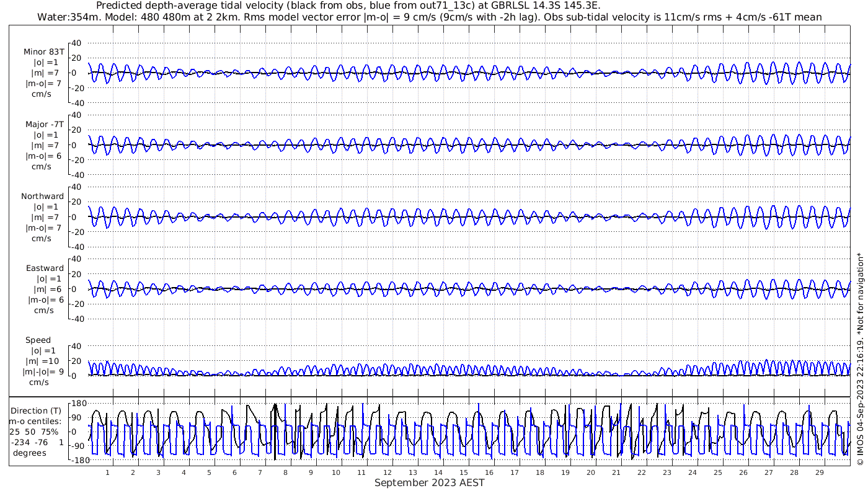Click date tick '5' on the time axis
This screenshot has height=496, width=868.
click(x=209, y=472)
